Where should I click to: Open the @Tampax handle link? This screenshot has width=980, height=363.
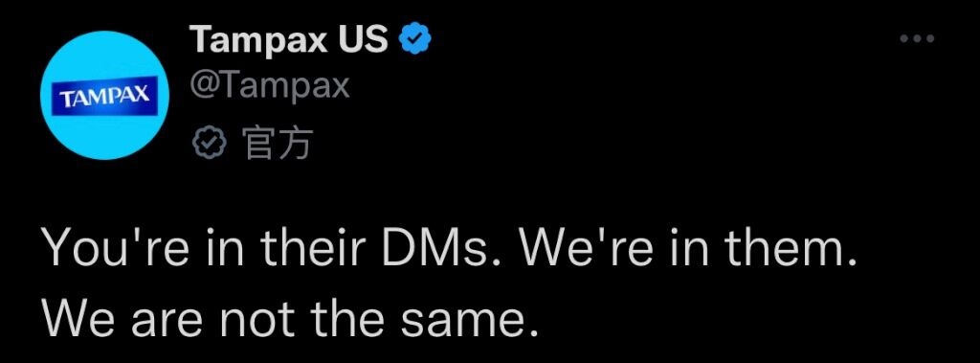pyautogui.click(x=270, y=86)
